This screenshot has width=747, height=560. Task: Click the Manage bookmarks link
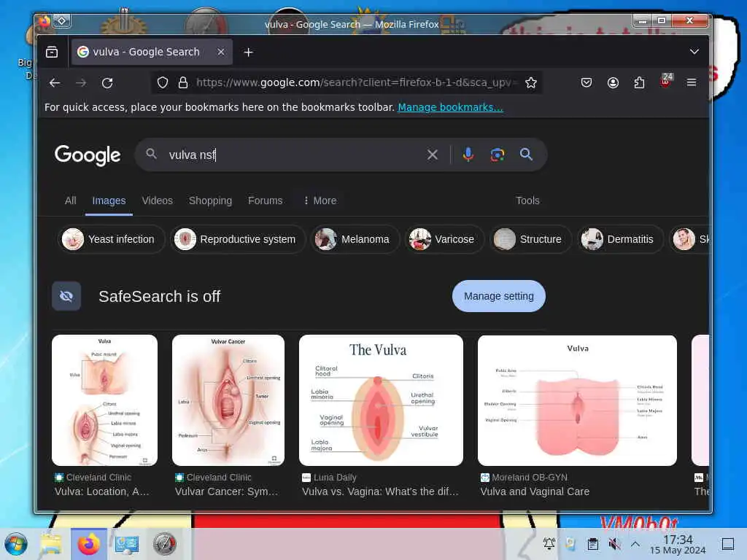pos(450,107)
